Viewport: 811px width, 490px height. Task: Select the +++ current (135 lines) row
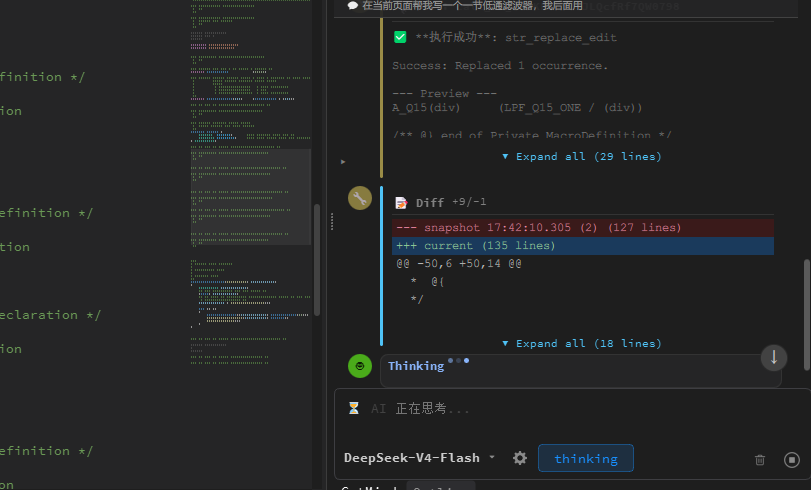pos(583,246)
